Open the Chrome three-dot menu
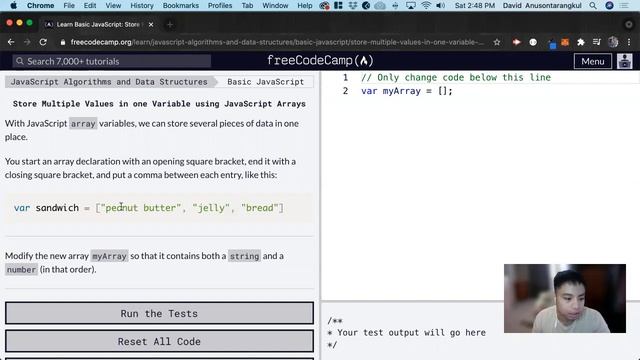 tap(629, 42)
